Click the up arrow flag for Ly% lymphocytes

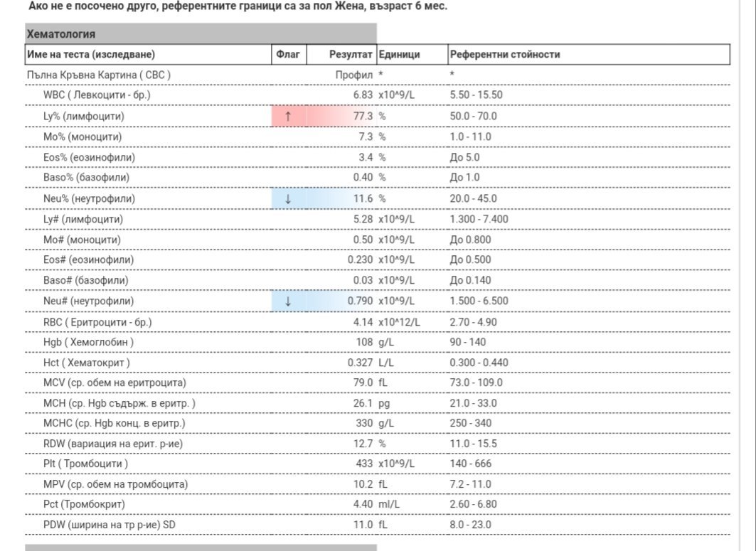[287, 117]
